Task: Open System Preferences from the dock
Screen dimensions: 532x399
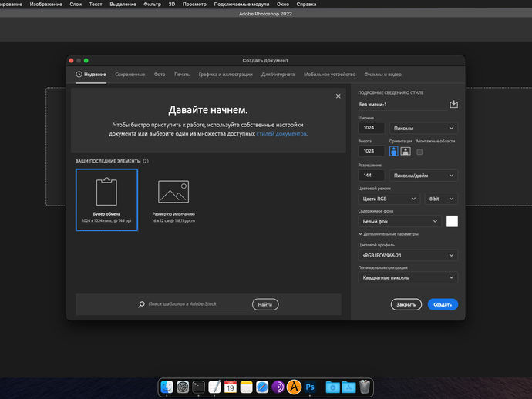Action: [x=183, y=387]
